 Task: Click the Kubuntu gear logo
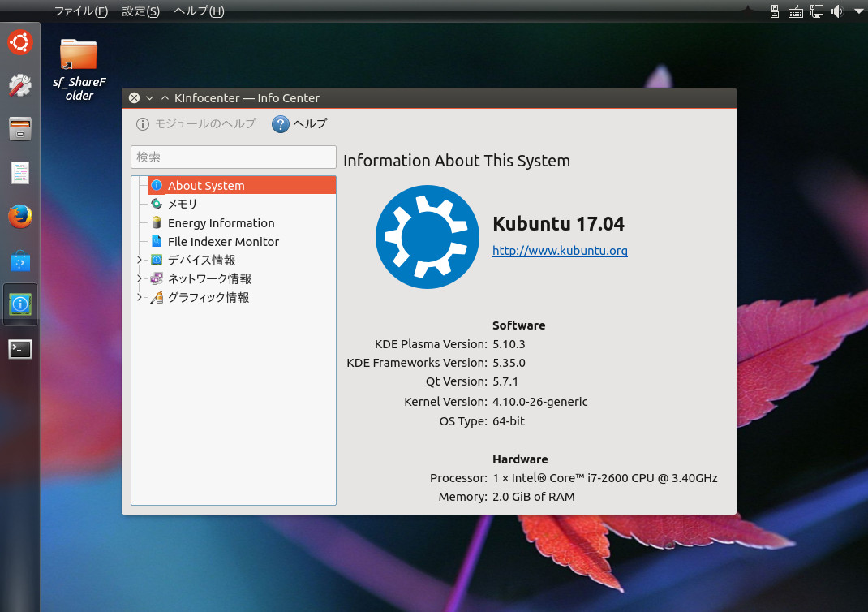(428, 237)
